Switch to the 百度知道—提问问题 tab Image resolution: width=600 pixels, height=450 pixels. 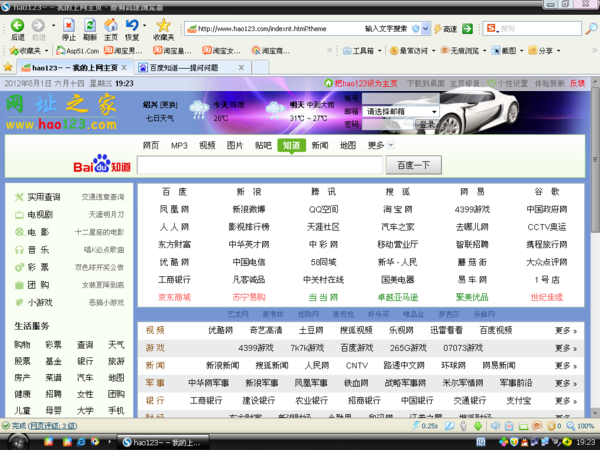[x=193, y=67]
